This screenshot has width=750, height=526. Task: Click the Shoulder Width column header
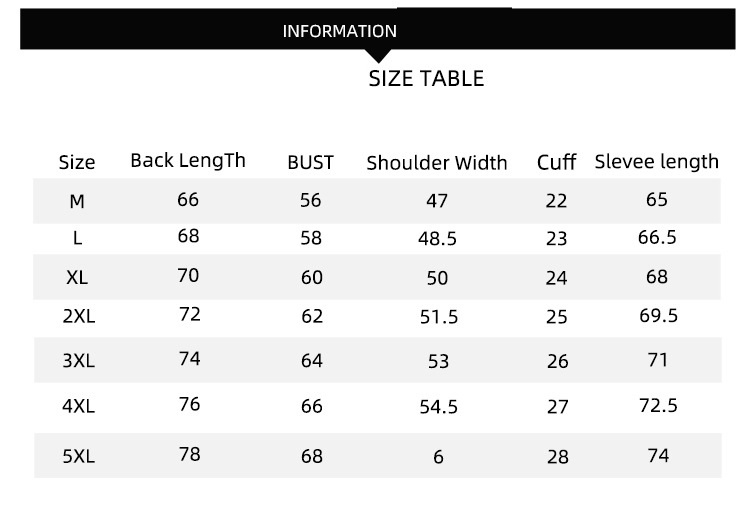(x=437, y=162)
